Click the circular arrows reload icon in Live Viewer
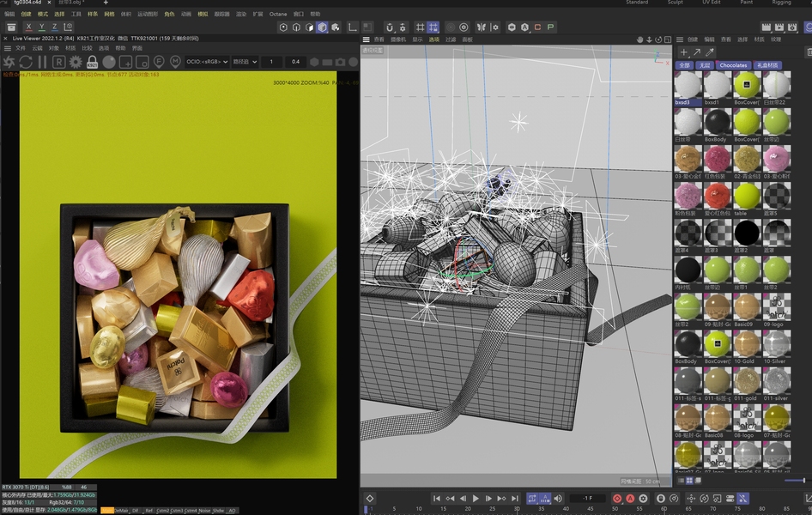Image resolution: width=812 pixels, height=515 pixels. click(26, 62)
